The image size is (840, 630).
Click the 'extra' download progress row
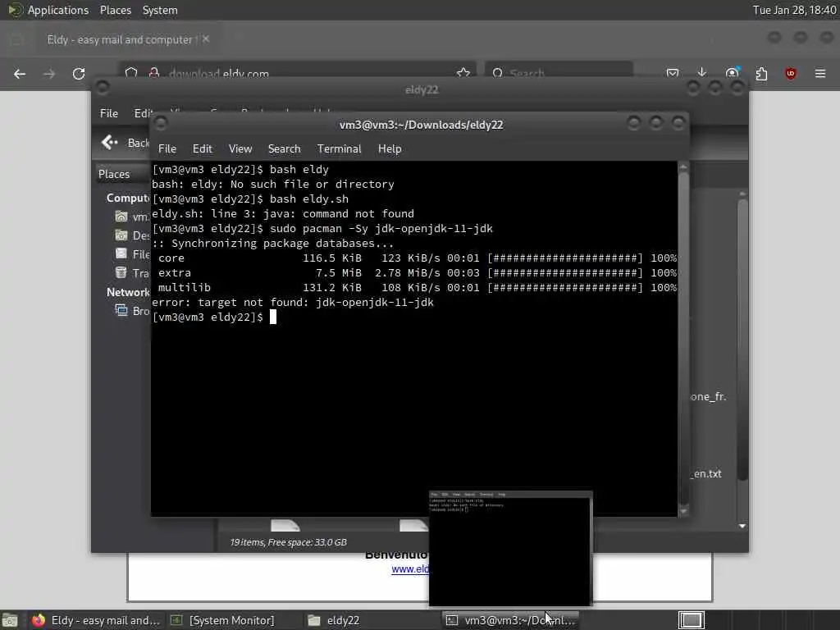414,272
